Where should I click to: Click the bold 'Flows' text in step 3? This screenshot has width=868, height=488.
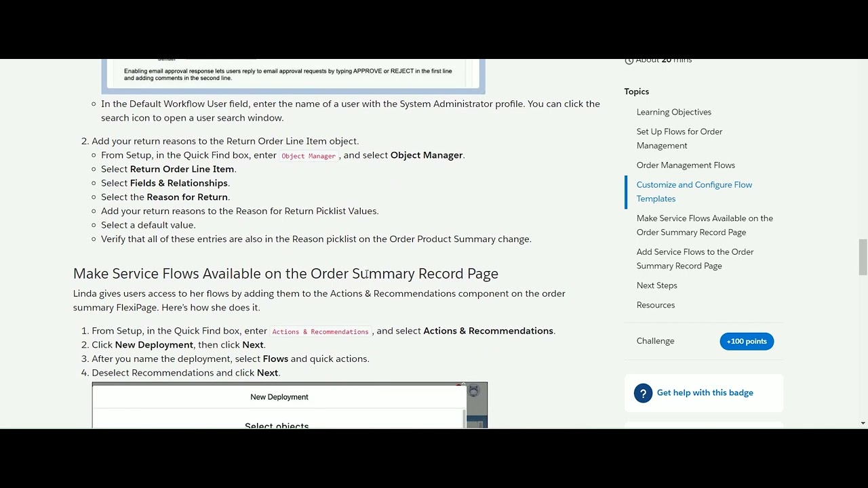click(x=275, y=359)
